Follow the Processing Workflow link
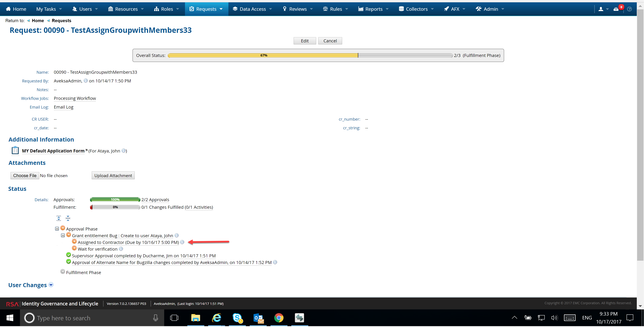The image size is (644, 327). [74, 98]
